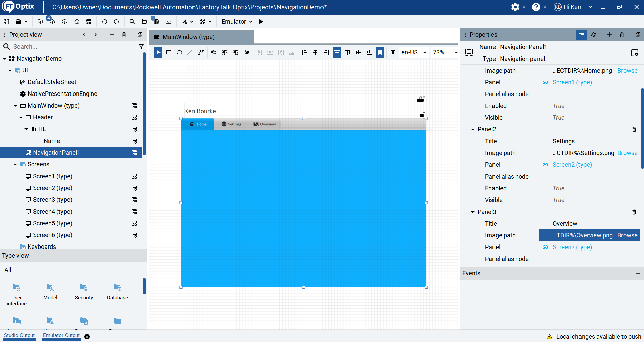
Task: Open the en-US locale dropdown
Action: coord(414,52)
